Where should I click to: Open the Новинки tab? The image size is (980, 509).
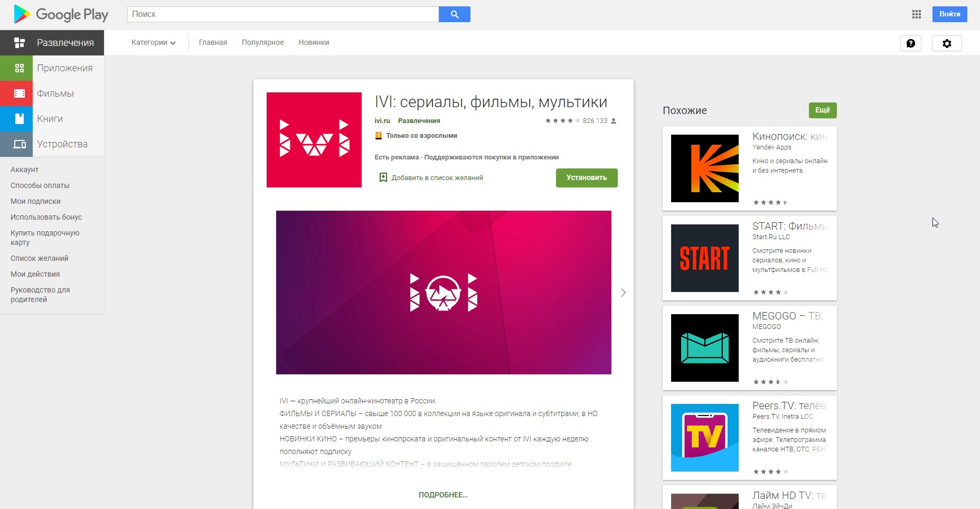(x=314, y=43)
